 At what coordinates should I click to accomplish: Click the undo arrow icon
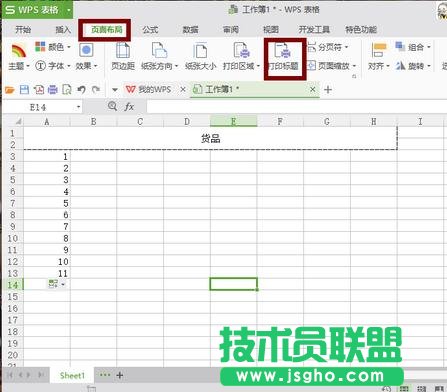[81, 90]
